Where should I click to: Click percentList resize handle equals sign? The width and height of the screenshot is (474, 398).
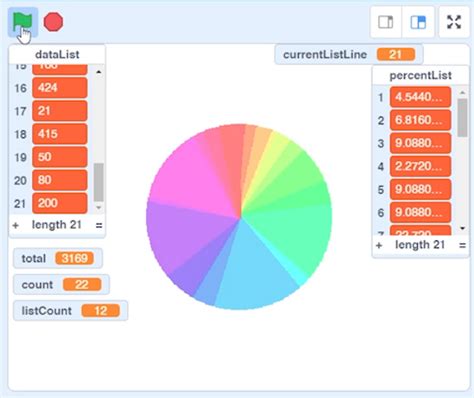[462, 246]
